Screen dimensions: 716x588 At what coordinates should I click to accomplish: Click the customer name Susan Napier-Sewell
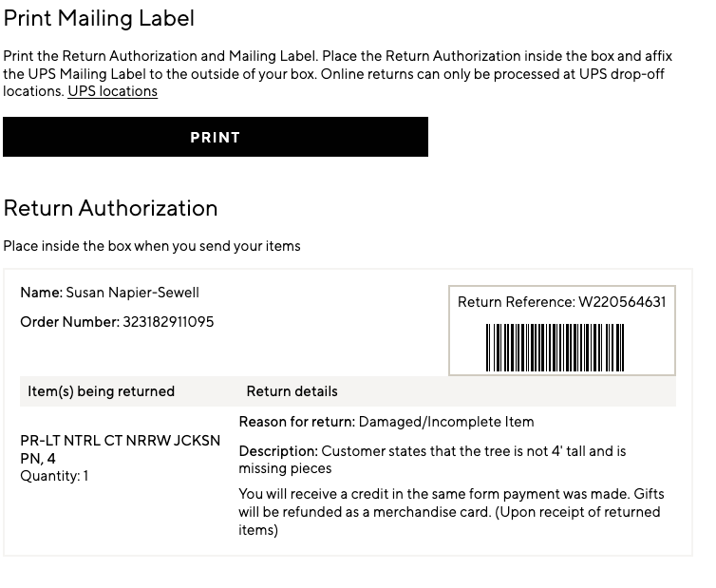(x=132, y=293)
